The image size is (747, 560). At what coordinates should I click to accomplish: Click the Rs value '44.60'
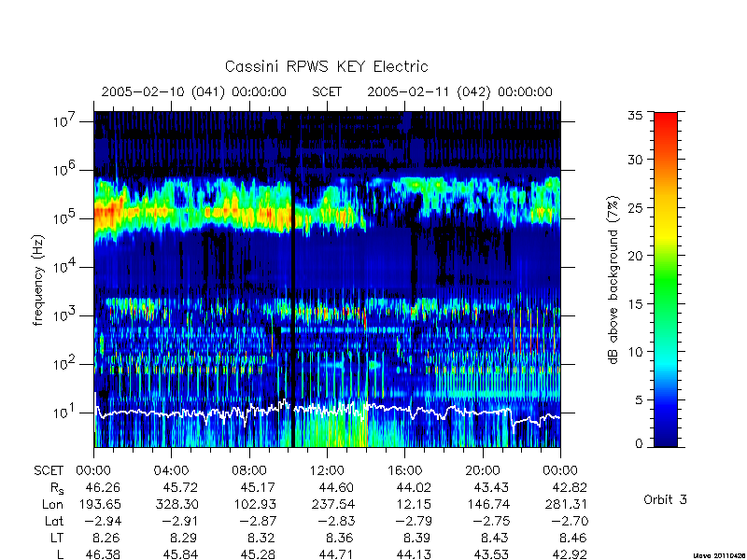[x=335, y=487]
